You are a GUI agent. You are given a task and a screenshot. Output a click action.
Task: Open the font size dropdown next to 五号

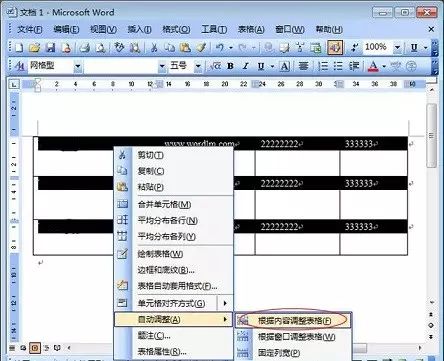198,66
